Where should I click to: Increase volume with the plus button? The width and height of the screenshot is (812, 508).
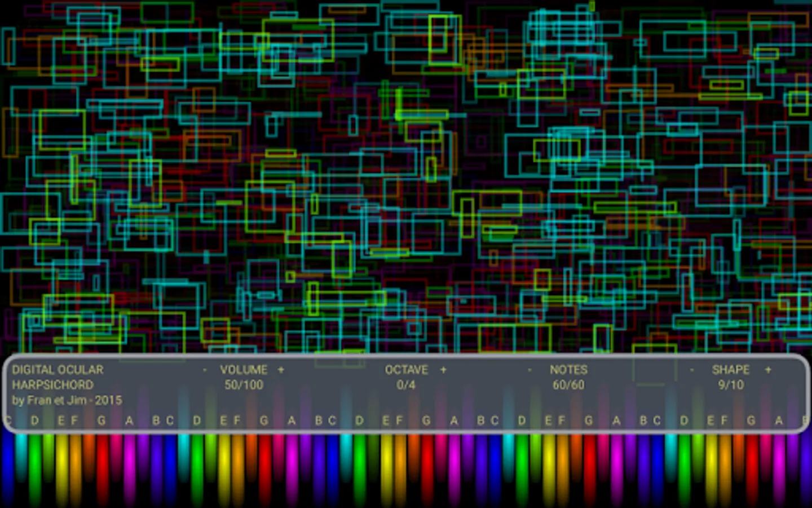pos(281,370)
